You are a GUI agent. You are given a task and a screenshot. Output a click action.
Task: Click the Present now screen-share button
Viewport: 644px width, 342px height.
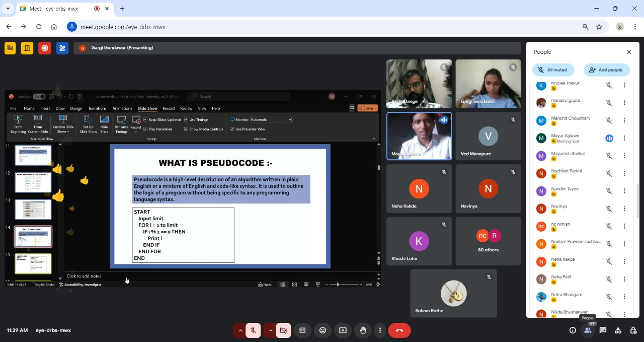pos(343,330)
